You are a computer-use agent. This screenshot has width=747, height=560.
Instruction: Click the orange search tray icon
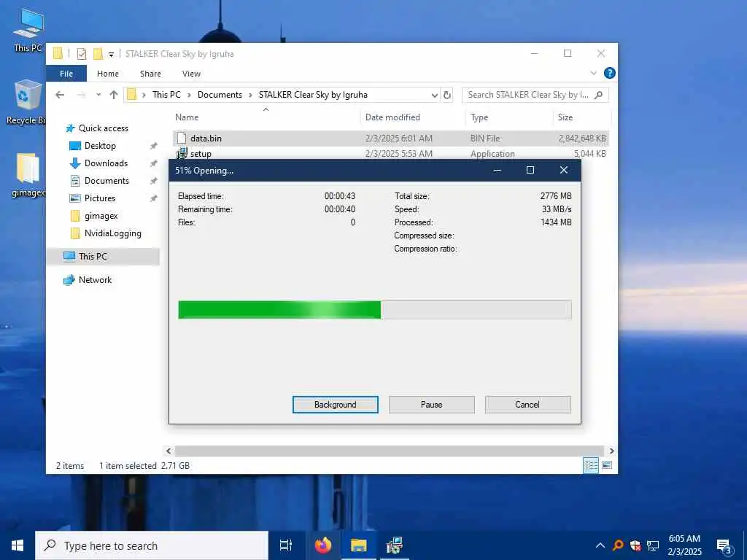tap(618, 545)
